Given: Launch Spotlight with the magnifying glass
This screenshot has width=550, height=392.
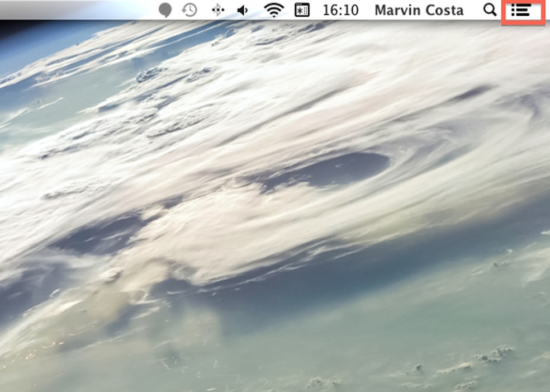Looking at the screenshot, I should (489, 10).
